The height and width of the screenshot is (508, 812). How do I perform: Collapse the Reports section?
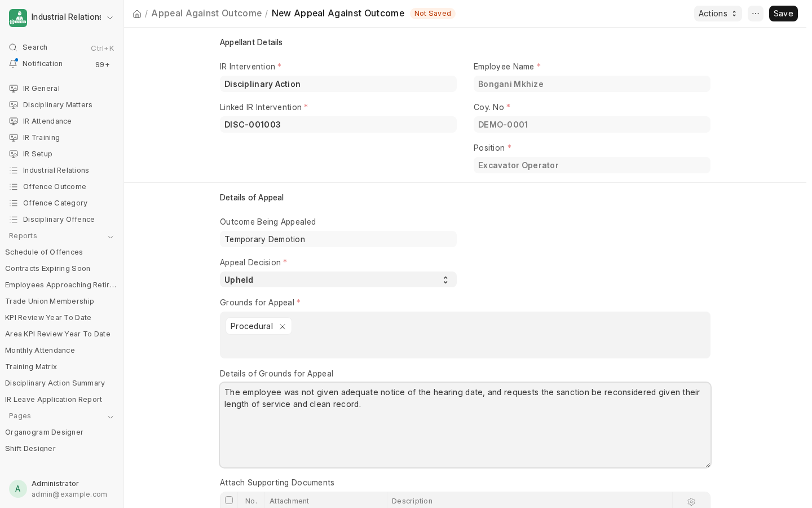click(111, 237)
